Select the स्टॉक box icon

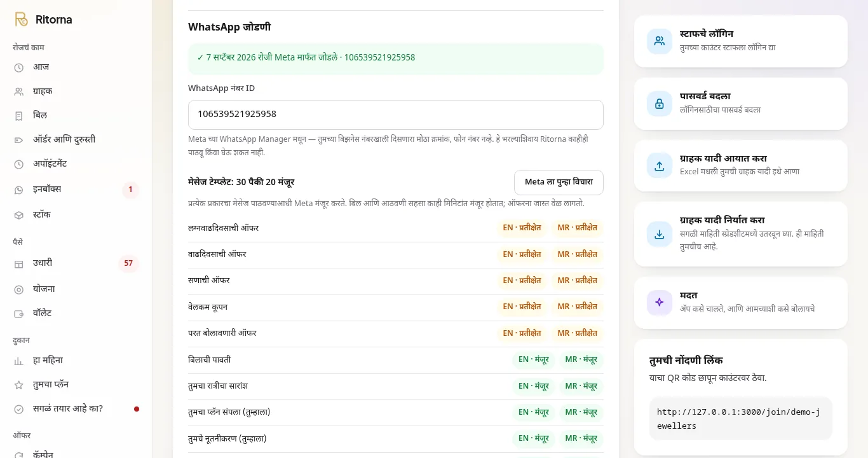(x=19, y=215)
